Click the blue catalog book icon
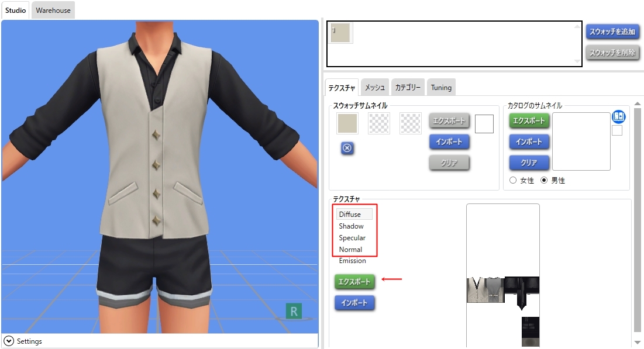The image size is (644, 349). click(618, 117)
